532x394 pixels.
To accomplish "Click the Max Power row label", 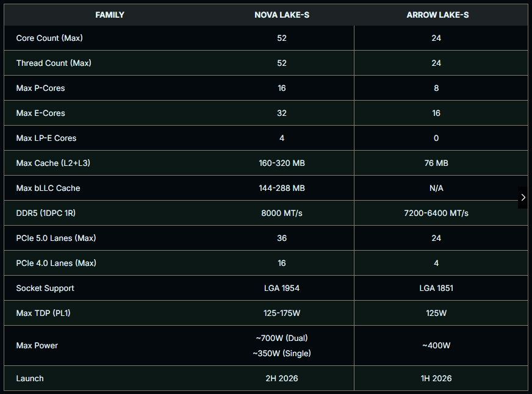I will (x=37, y=346).
